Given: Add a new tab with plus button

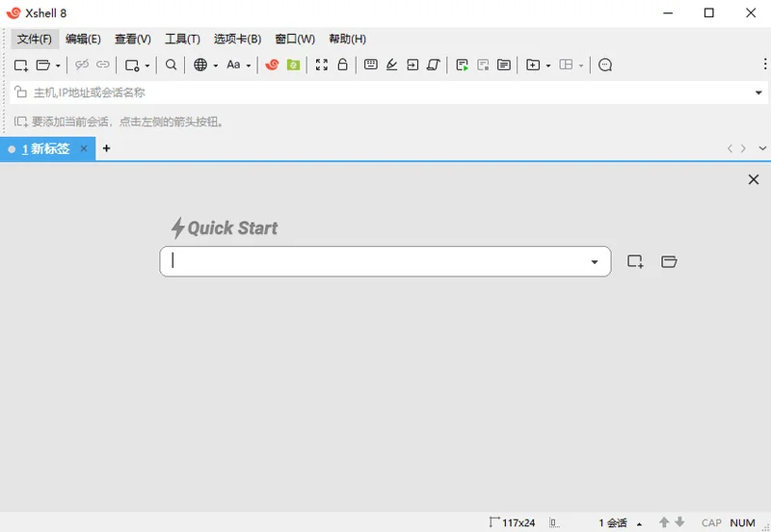Looking at the screenshot, I should pos(106,148).
